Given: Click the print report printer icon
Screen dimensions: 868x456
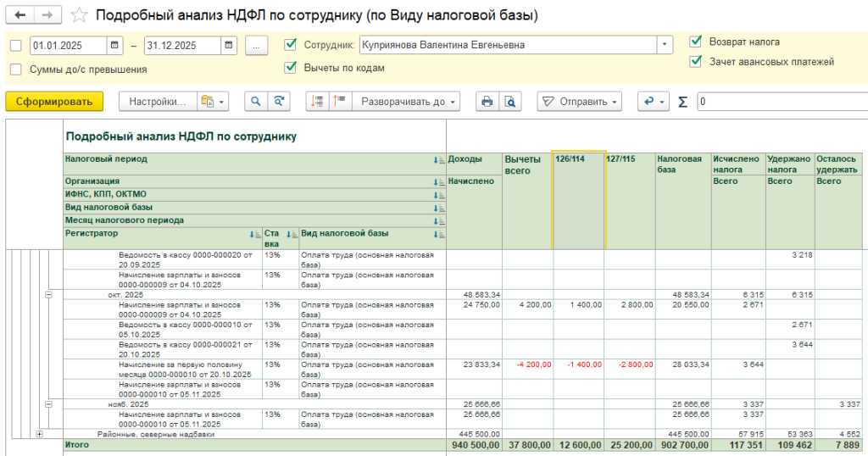Looking at the screenshot, I should pyautogui.click(x=487, y=102).
